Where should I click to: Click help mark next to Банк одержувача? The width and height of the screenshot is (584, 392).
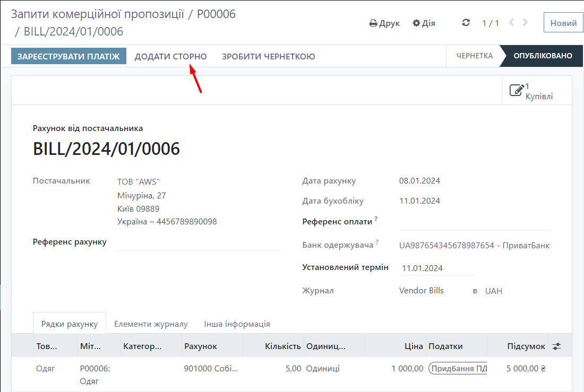point(377,242)
